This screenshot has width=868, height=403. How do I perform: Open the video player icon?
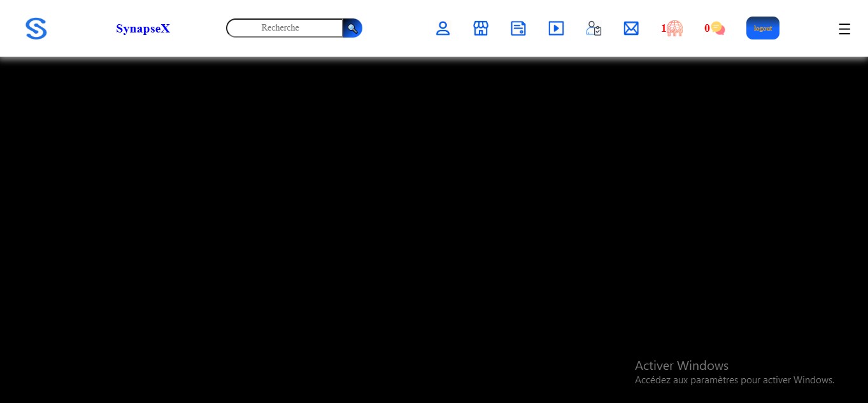pyautogui.click(x=556, y=29)
